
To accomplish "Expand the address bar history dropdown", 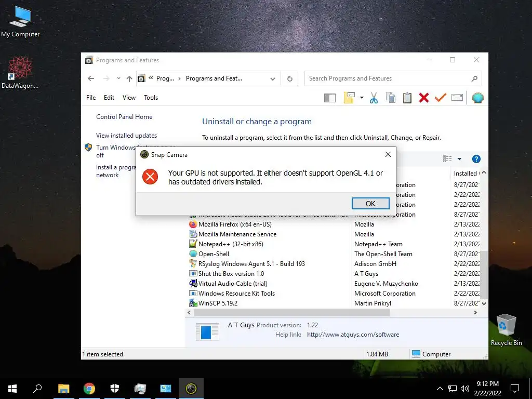I will tap(272, 79).
